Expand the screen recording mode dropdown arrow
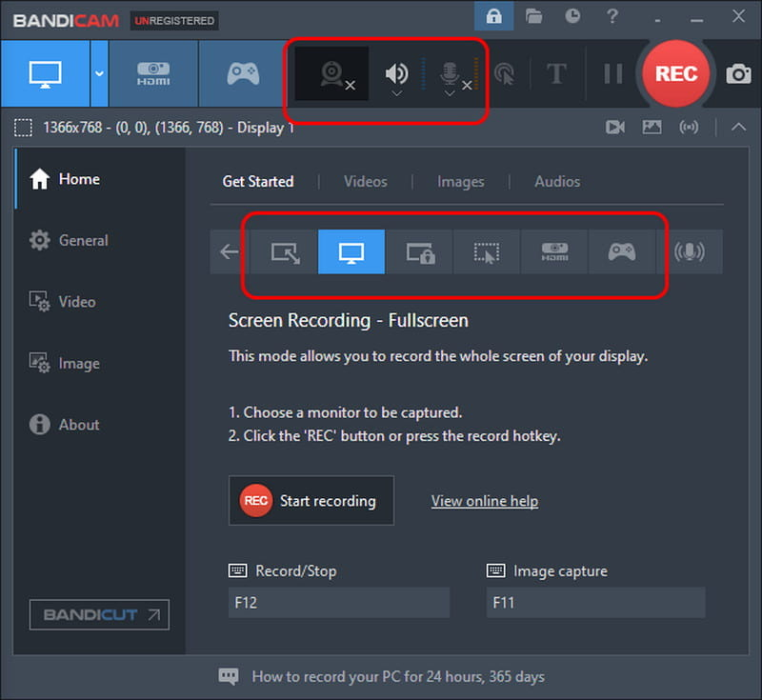This screenshot has width=762, height=700. click(99, 74)
